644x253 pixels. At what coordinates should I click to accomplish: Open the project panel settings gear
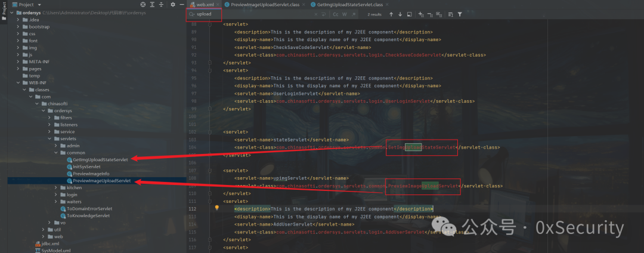point(173,5)
